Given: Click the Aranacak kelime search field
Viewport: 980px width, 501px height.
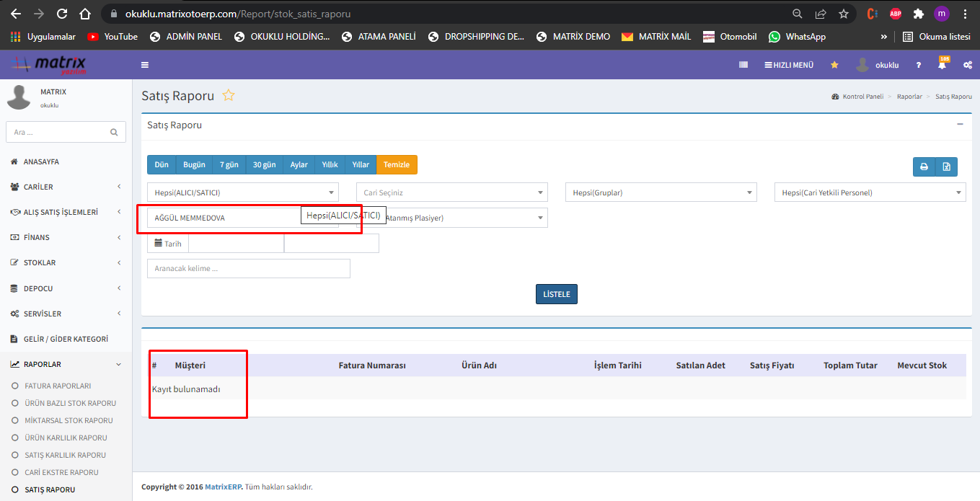Looking at the screenshot, I should point(248,268).
